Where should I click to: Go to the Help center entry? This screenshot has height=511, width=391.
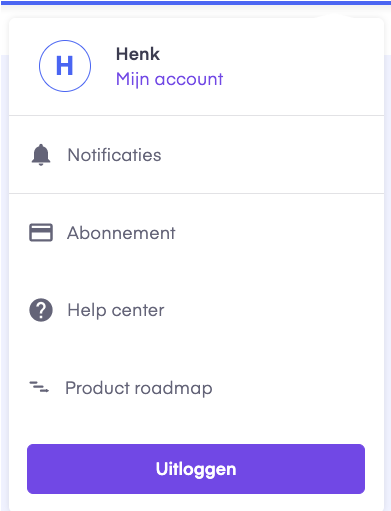(x=197, y=310)
